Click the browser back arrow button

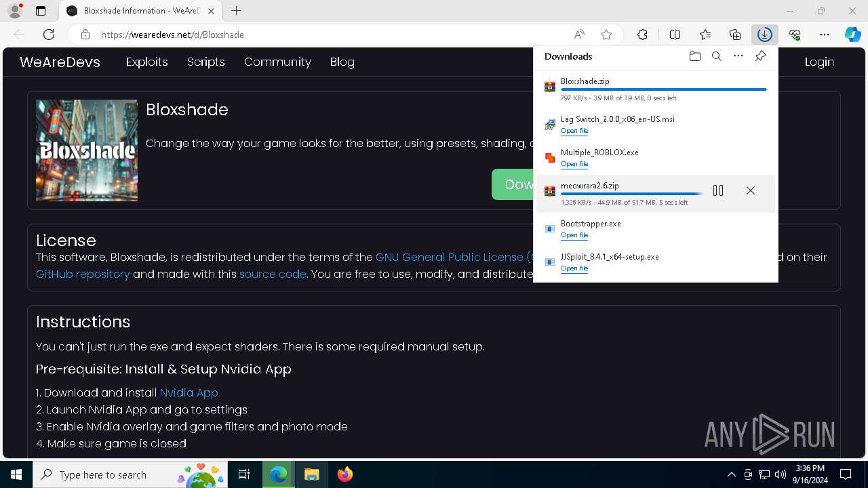point(19,35)
